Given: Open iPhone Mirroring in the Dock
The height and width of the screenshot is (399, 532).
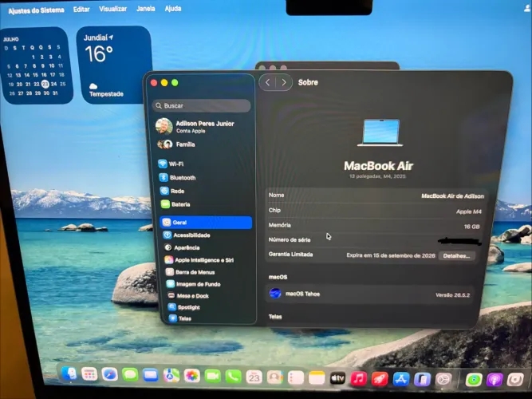Looking at the screenshot, I should [x=422, y=380].
